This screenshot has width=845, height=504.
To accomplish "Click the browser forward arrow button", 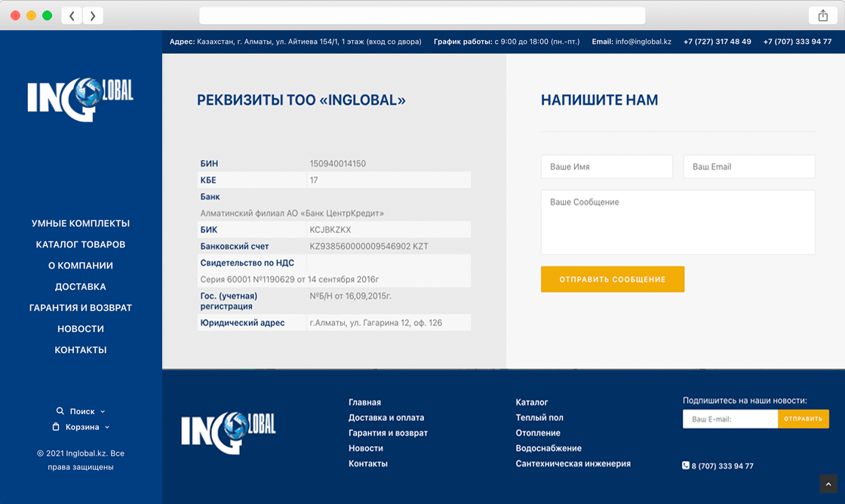I will 93,16.
